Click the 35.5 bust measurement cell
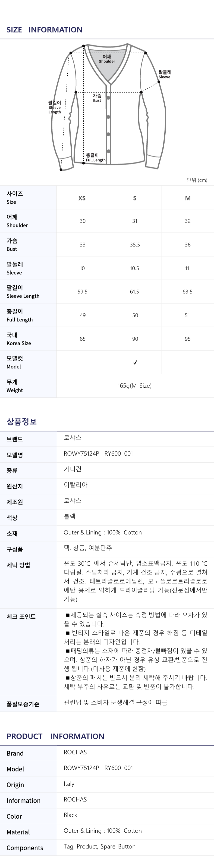Screen dimensions: 214x868 tap(135, 245)
